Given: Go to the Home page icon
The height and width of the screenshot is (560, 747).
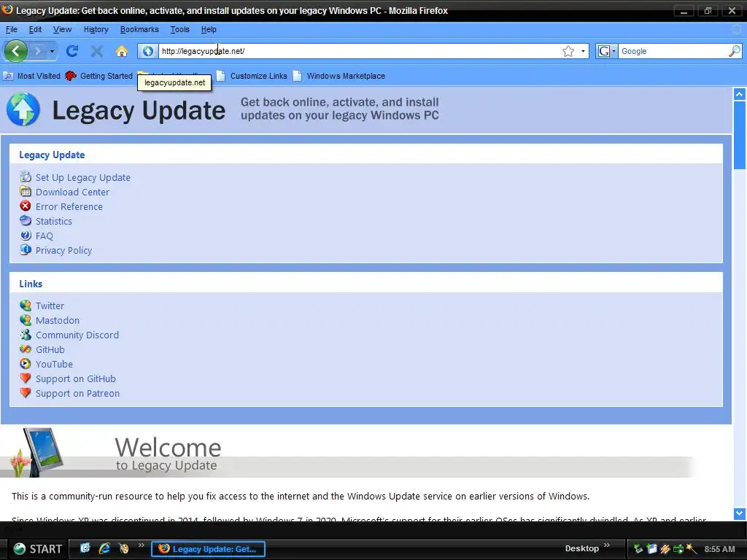Looking at the screenshot, I should pyautogui.click(x=122, y=51).
